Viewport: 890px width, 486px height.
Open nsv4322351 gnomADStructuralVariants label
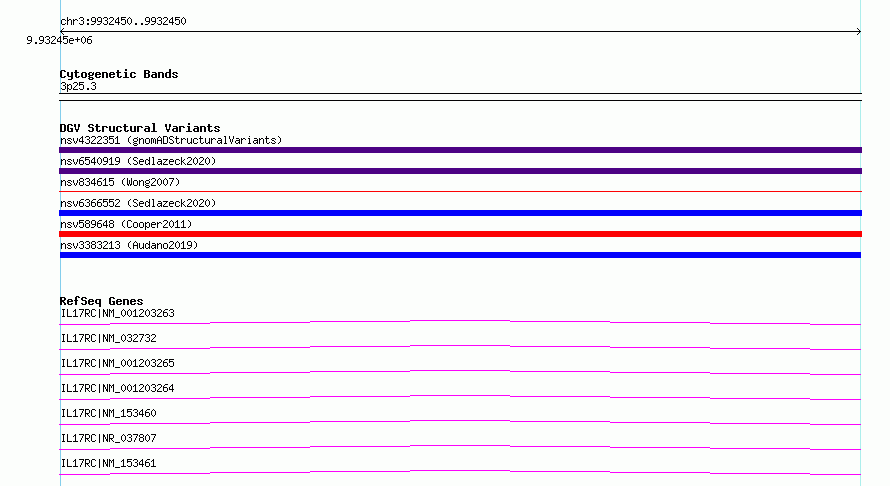pos(171,140)
